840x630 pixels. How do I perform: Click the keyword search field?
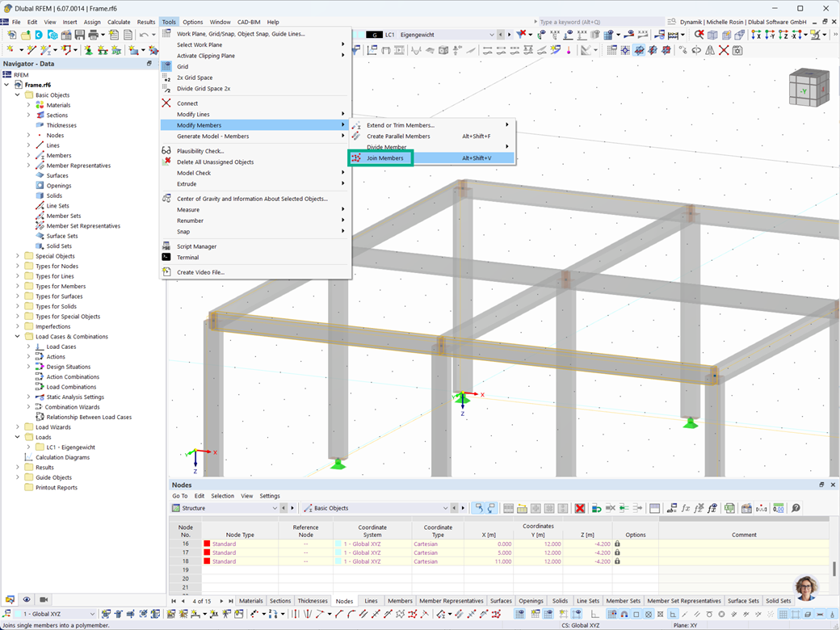(600, 22)
